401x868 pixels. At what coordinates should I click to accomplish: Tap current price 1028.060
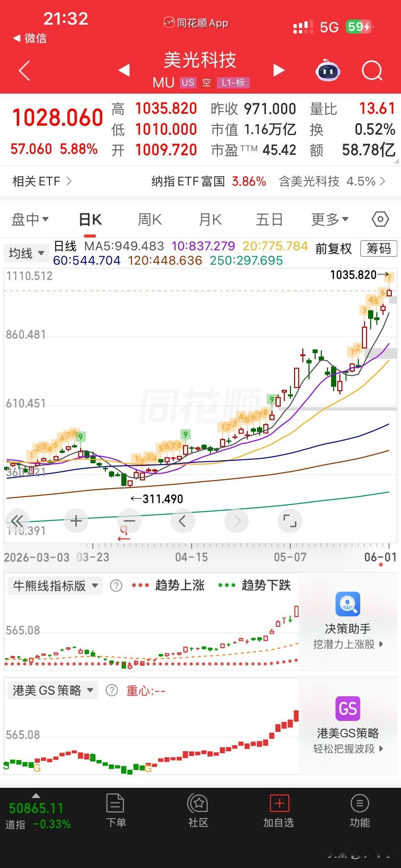58,118
